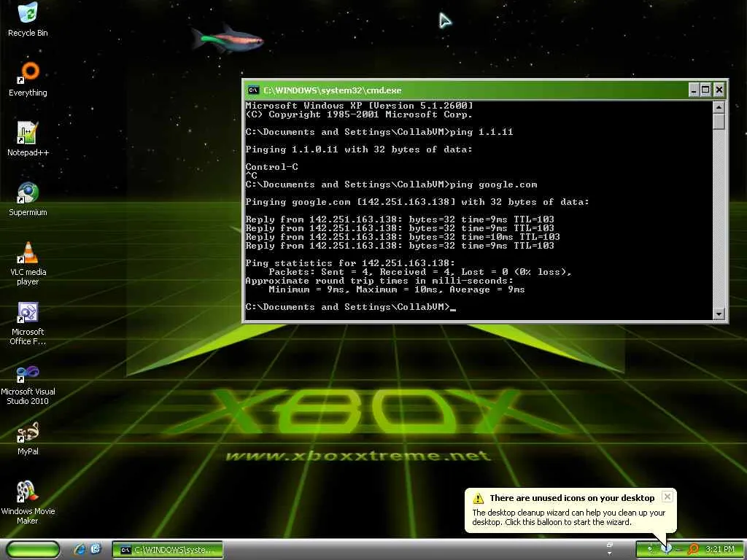Select the Everything search desktop icon
The image size is (747, 560).
pyautogui.click(x=28, y=79)
